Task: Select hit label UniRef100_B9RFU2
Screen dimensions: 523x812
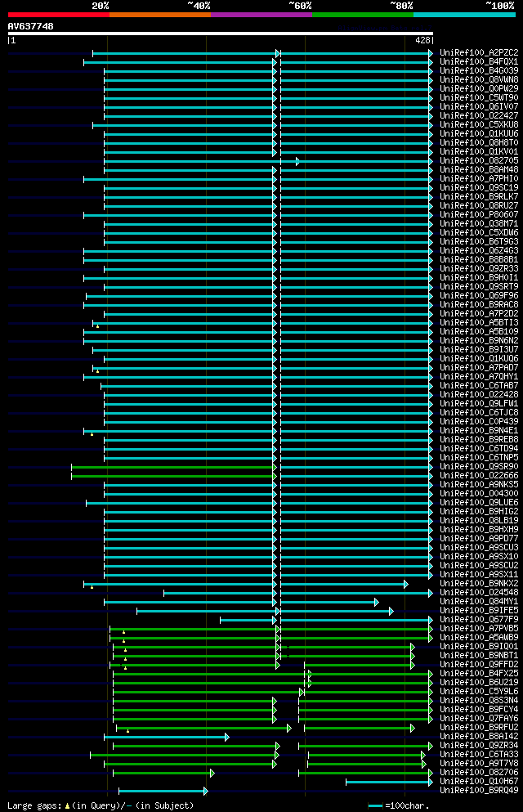Action: tap(479, 728)
